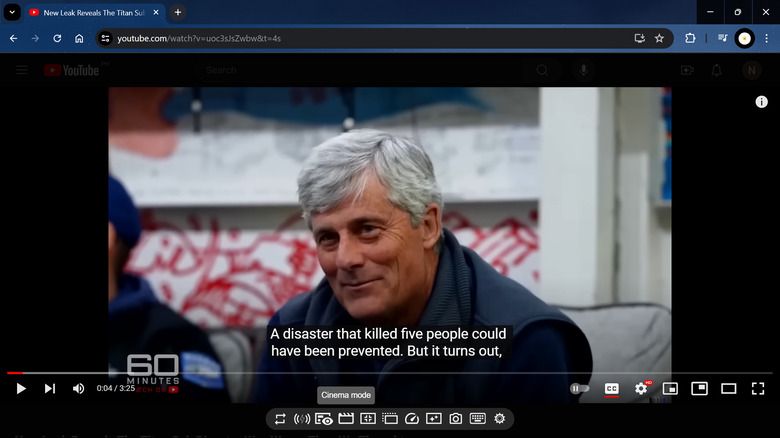Open a new browser tab
The height and width of the screenshot is (438, 780).
(178, 12)
